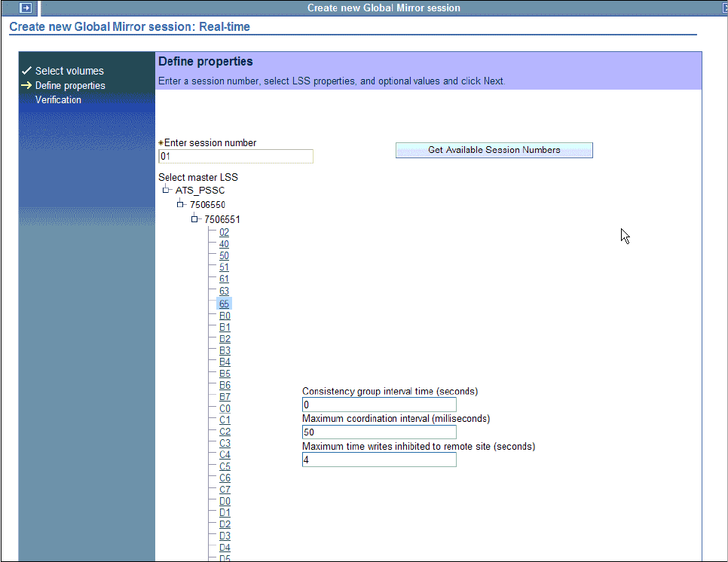Select master LSS D1
The image size is (728, 562).
click(225, 513)
